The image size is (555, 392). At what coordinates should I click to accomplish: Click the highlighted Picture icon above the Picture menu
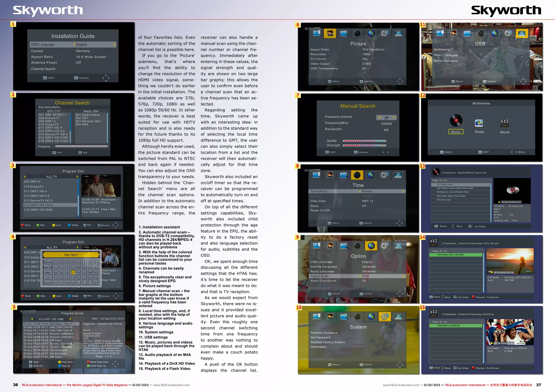(x=330, y=33)
